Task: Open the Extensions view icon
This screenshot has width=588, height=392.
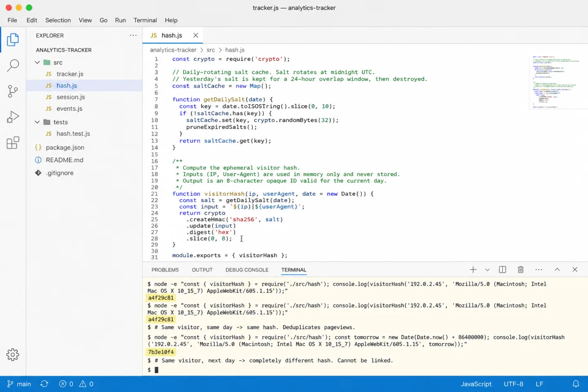Action: coord(13,143)
